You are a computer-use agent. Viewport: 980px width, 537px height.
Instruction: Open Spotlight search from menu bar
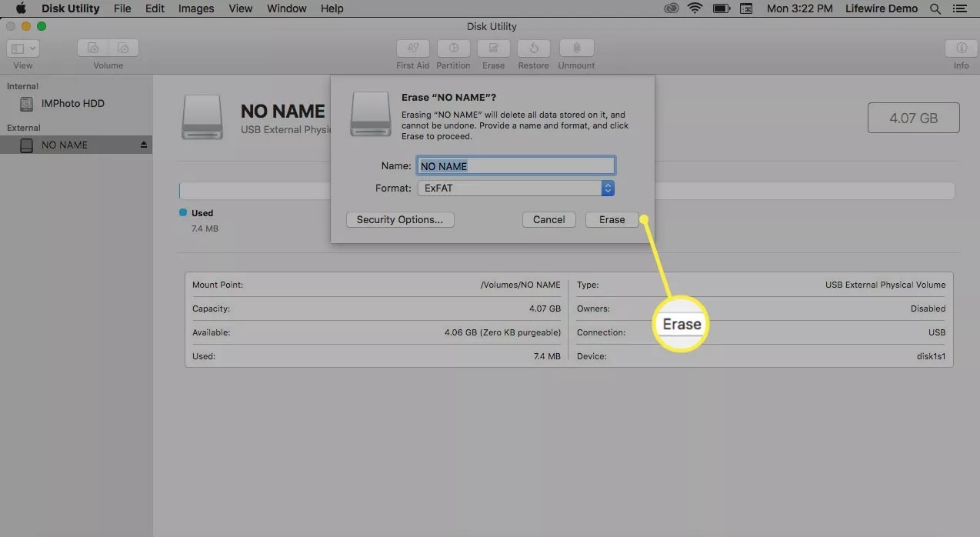tap(935, 8)
